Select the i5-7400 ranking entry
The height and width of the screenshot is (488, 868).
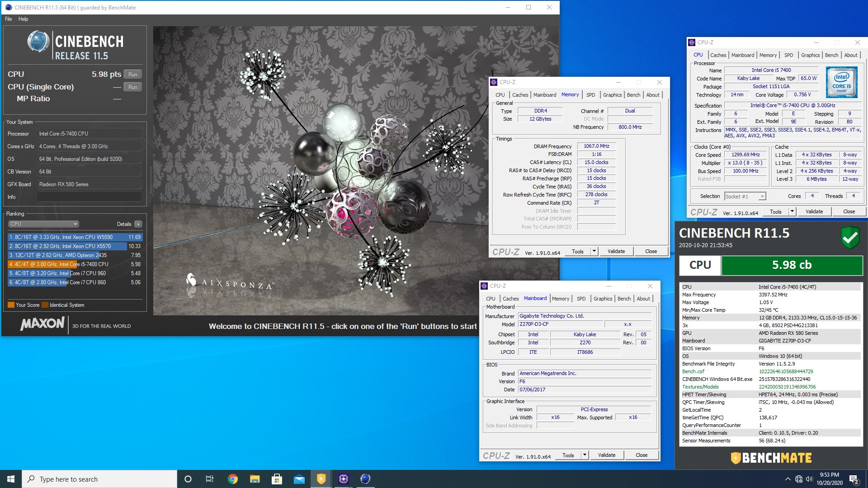75,264
